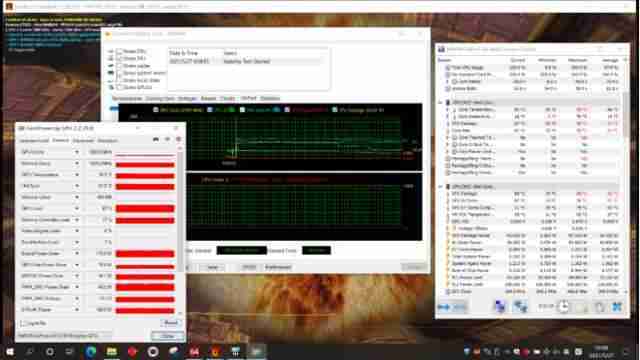Toggle Stress local disks checkbox
This screenshot has height=360, width=640.
coord(120,80)
